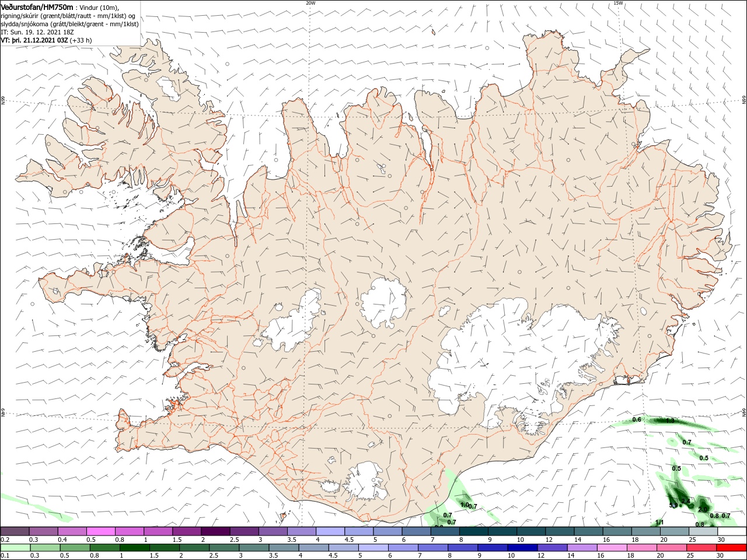Pick the bright pink 0.5–0.8 snow legend swatch
The height and width of the screenshot is (560, 747).
pos(101,531)
